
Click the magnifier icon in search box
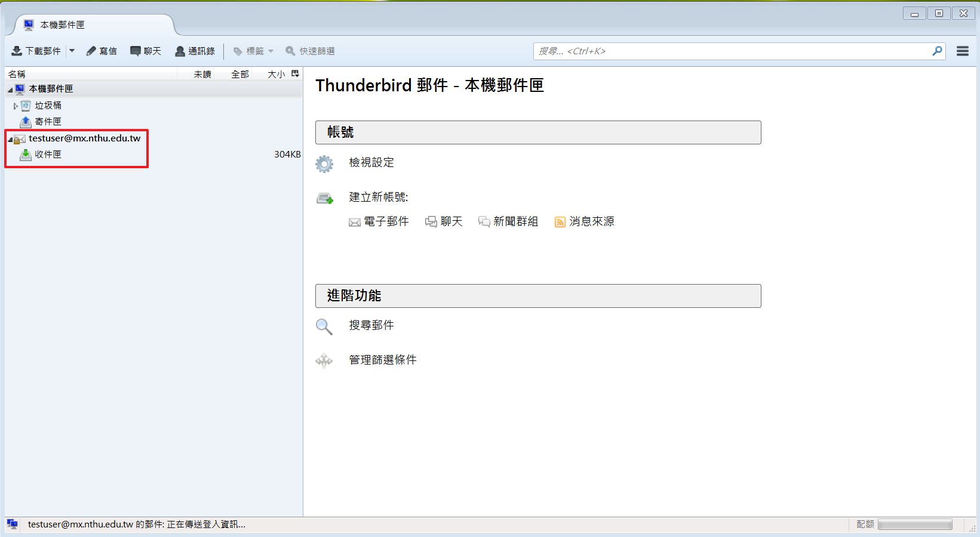tap(937, 51)
